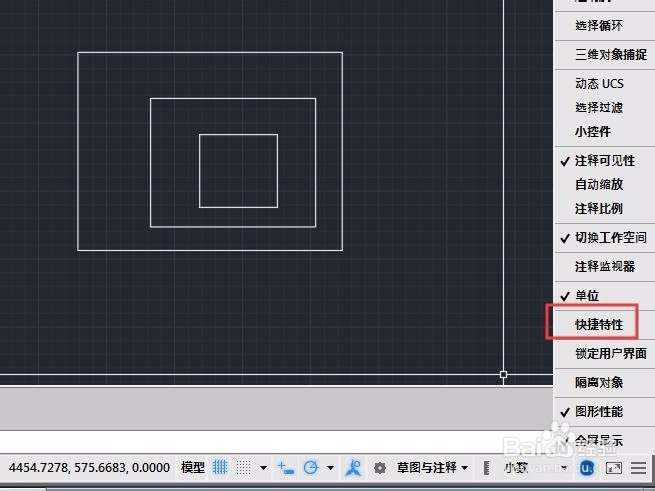Open the polar tracking angle dropdown arrow
This screenshot has width=655, height=491.
pyautogui.click(x=330, y=468)
